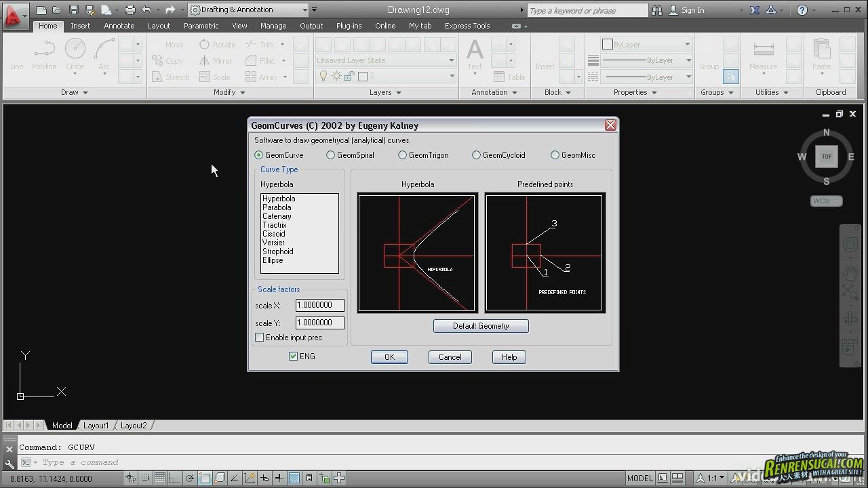The width and height of the screenshot is (868, 488).
Task: Expand the Layers panel
Action: [x=385, y=92]
